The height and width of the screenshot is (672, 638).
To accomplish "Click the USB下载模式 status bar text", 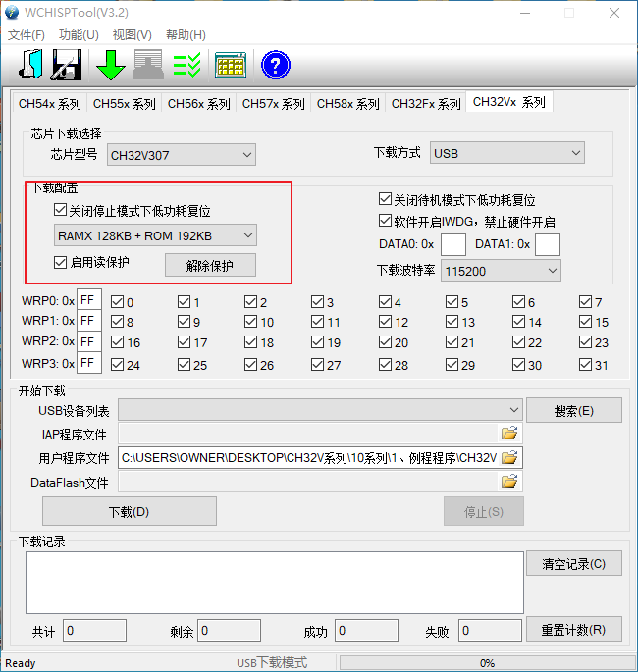I will [x=272, y=662].
